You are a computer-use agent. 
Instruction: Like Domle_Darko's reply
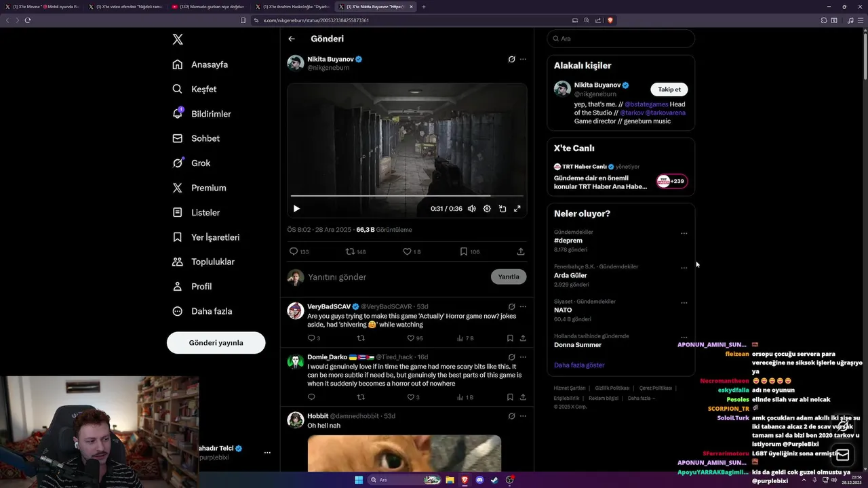[x=413, y=397]
